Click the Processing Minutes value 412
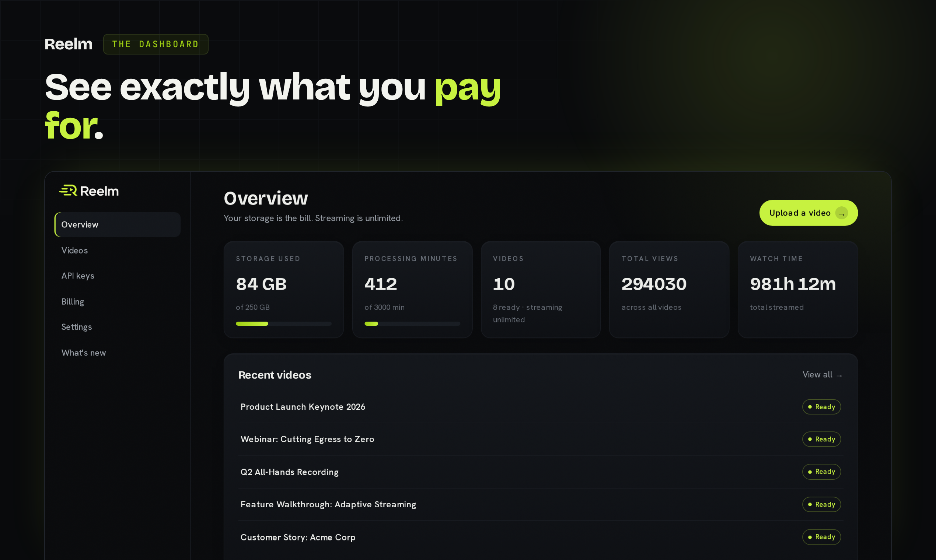936x560 pixels. pos(380,284)
